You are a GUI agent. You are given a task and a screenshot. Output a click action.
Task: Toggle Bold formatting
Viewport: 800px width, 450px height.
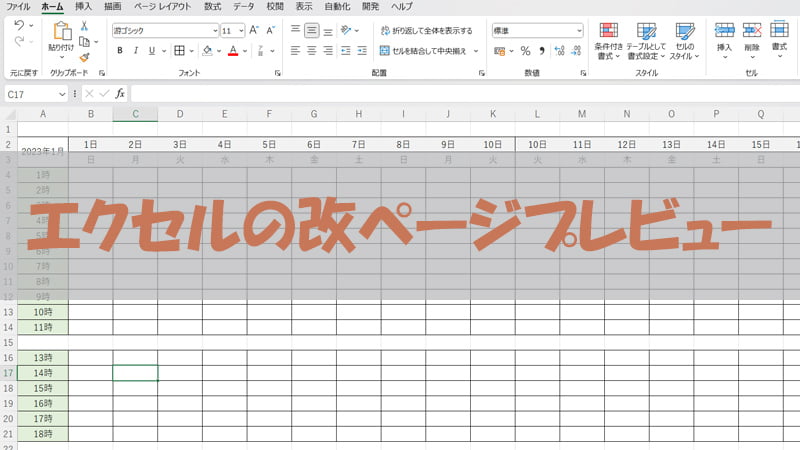119,50
